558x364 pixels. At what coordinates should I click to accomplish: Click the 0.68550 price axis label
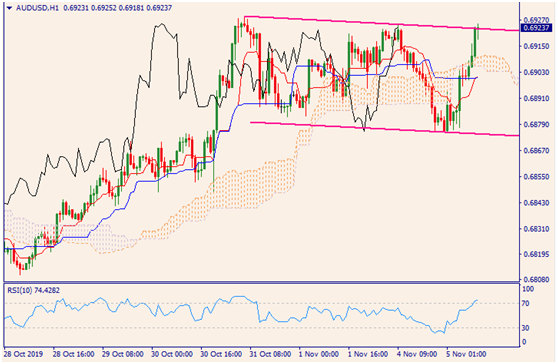click(x=537, y=176)
